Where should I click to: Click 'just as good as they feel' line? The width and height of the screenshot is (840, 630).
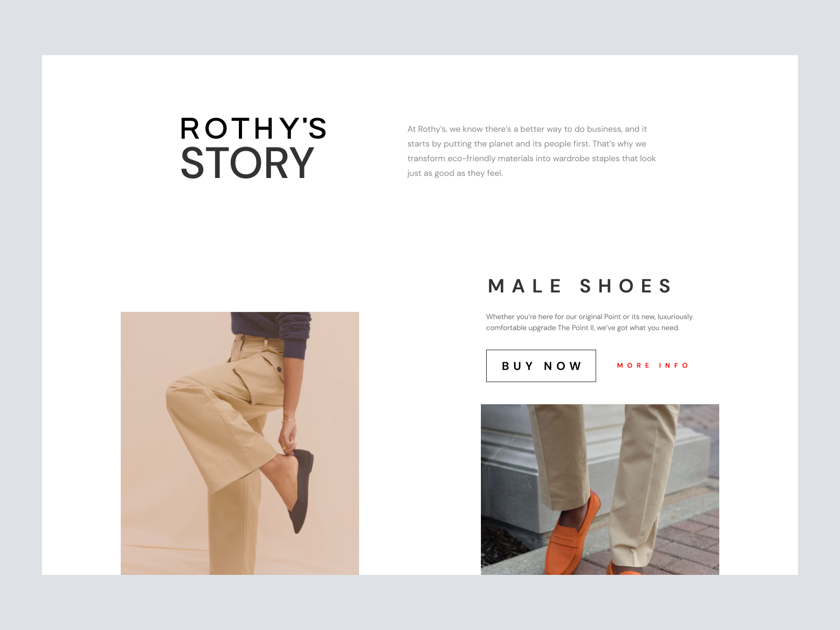click(x=455, y=173)
